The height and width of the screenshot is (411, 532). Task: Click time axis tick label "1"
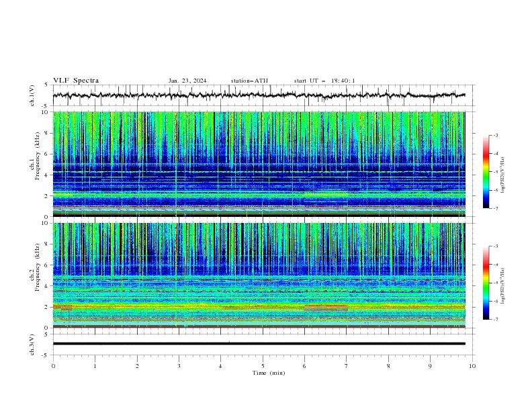coord(95,366)
